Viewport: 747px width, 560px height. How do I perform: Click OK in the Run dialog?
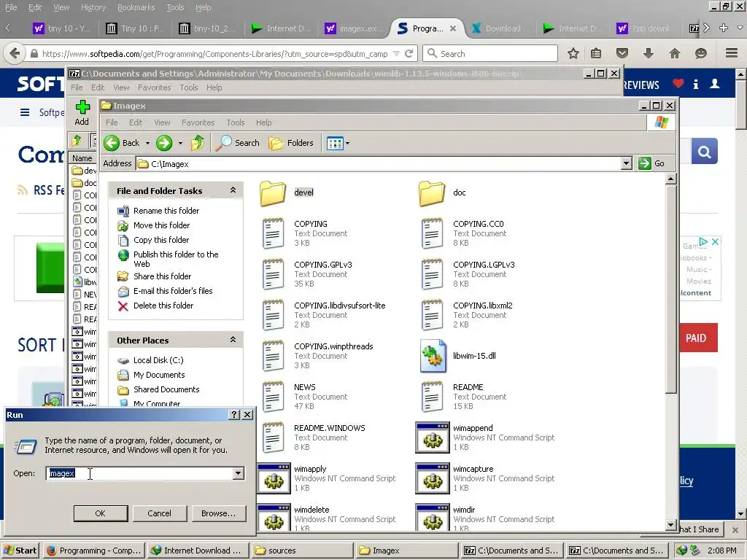[101, 513]
